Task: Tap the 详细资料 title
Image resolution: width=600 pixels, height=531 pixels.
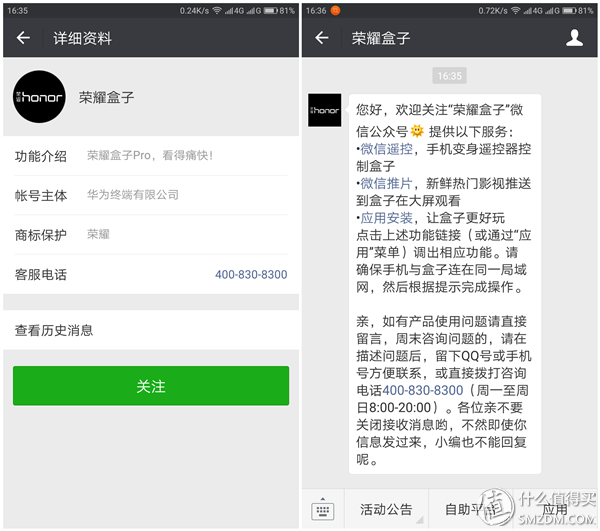Action: pos(83,38)
